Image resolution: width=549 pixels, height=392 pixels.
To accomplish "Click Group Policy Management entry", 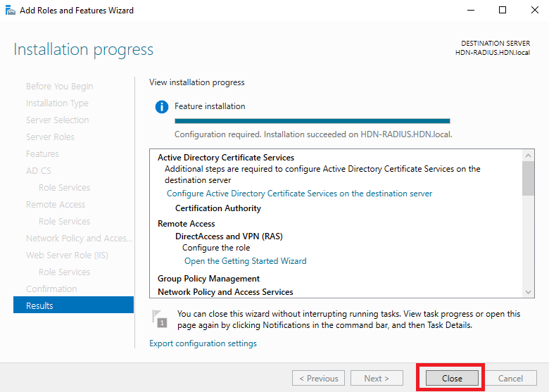I will tap(208, 279).
